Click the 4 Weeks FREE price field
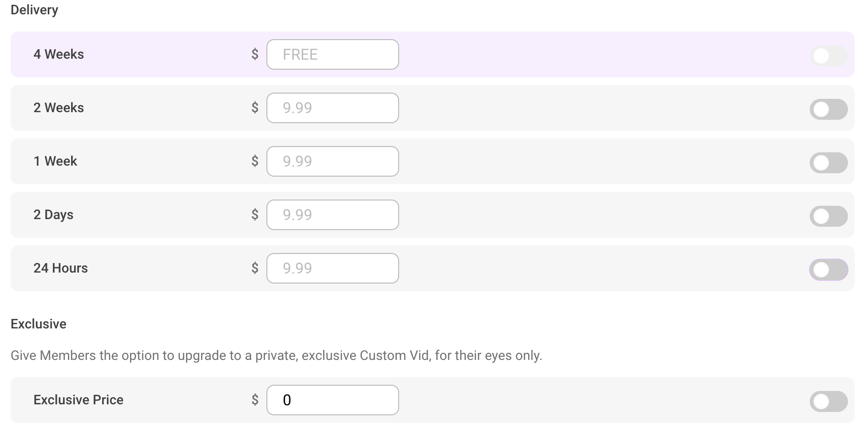Image resolution: width=868 pixels, height=443 pixels. 332,54
